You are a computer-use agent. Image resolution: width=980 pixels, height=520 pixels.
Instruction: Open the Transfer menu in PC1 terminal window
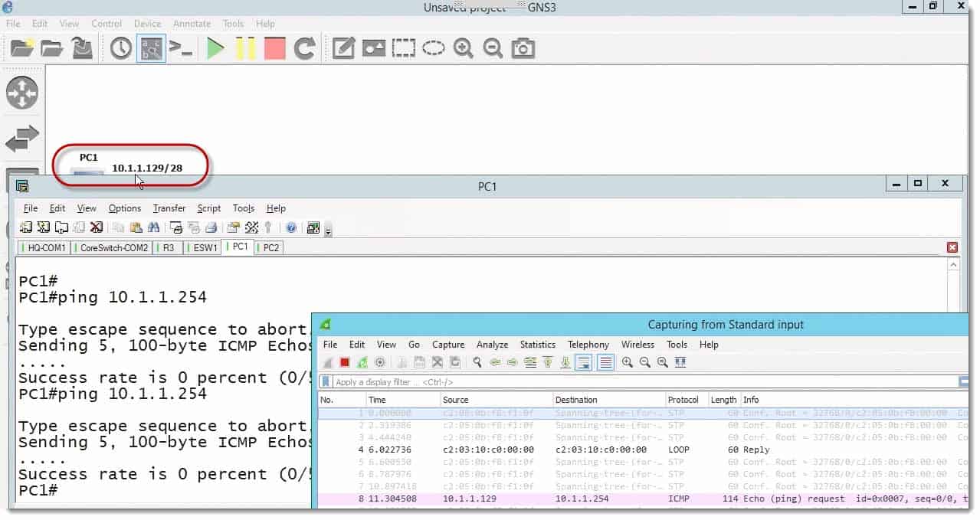tap(169, 208)
